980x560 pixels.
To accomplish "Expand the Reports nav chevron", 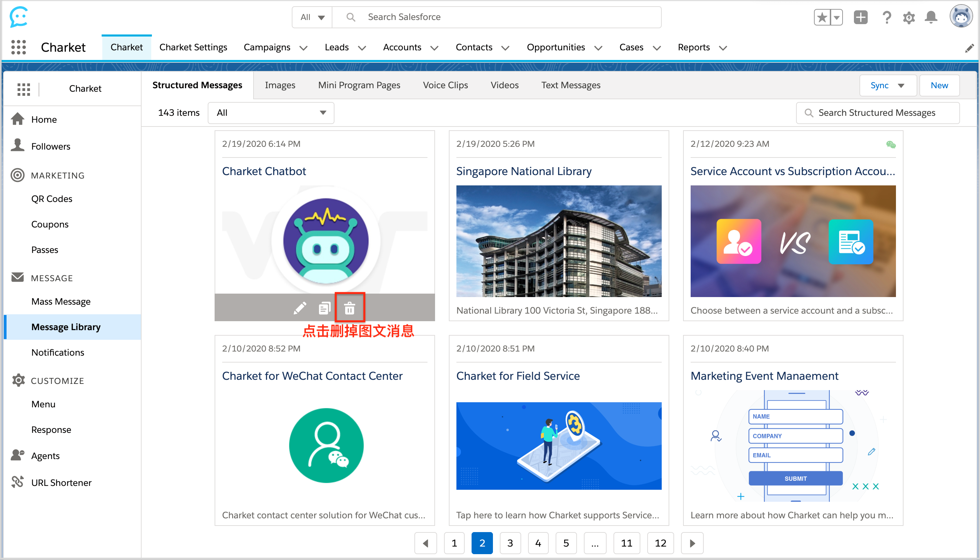I will pyautogui.click(x=723, y=48).
